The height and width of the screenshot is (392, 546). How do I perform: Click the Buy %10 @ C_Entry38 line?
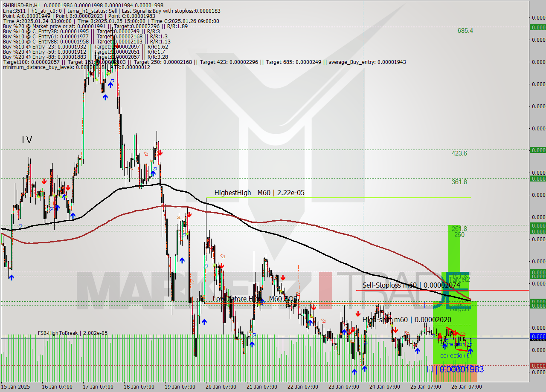[81, 31]
